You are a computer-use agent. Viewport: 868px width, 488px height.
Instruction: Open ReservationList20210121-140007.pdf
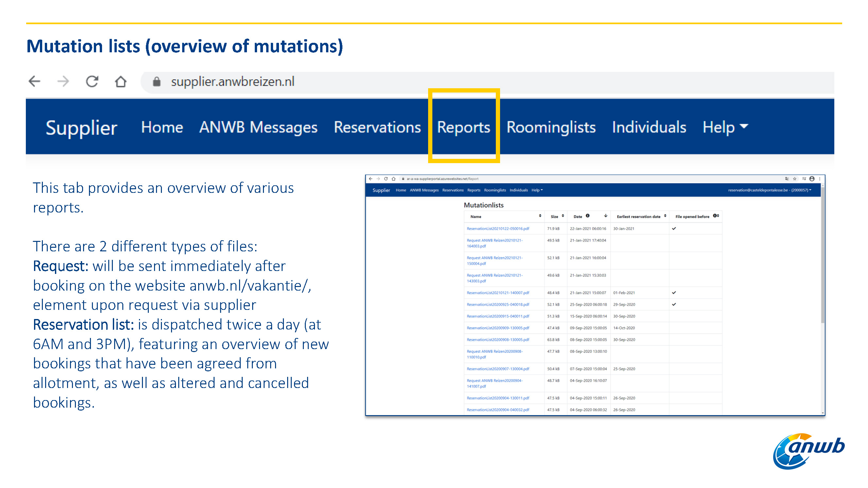[x=498, y=293]
